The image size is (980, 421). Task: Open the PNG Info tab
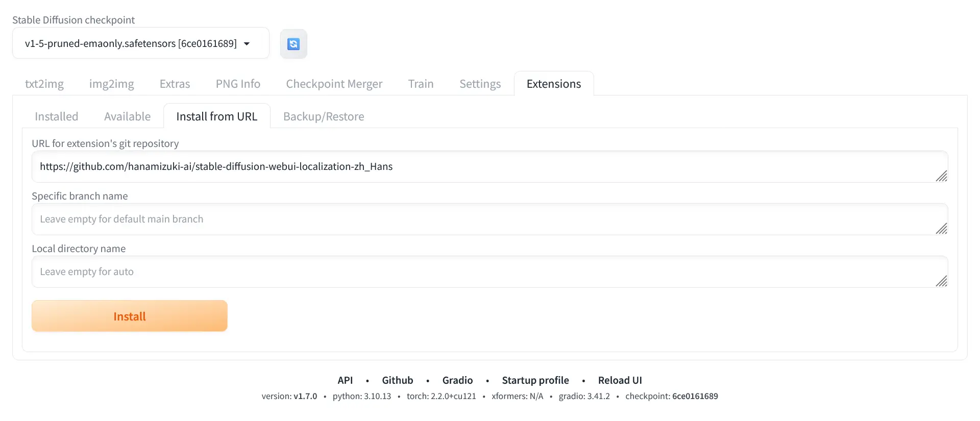point(238,84)
